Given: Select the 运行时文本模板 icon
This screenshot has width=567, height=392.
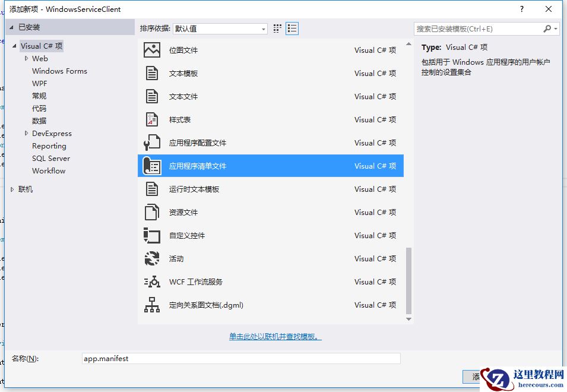Looking at the screenshot, I should 152,189.
